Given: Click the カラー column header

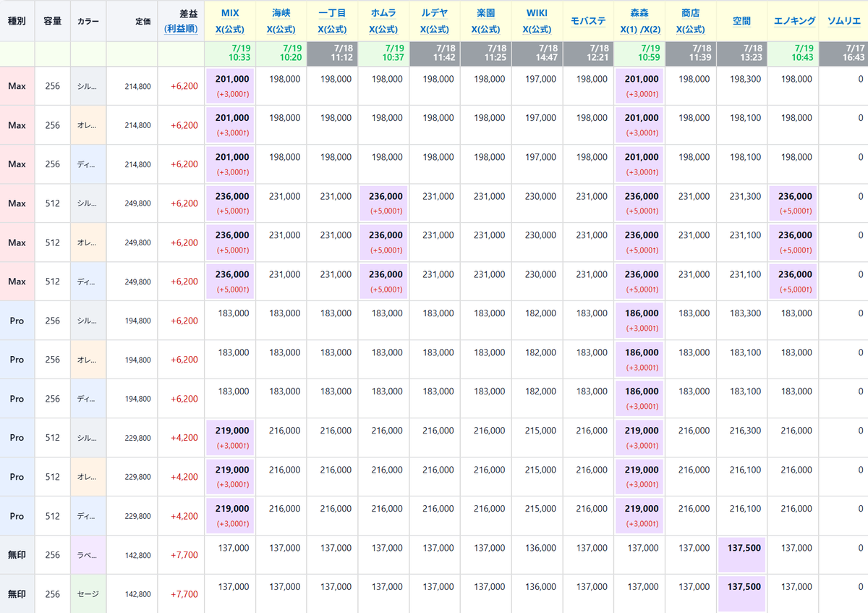Looking at the screenshot, I should pos(88,21).
